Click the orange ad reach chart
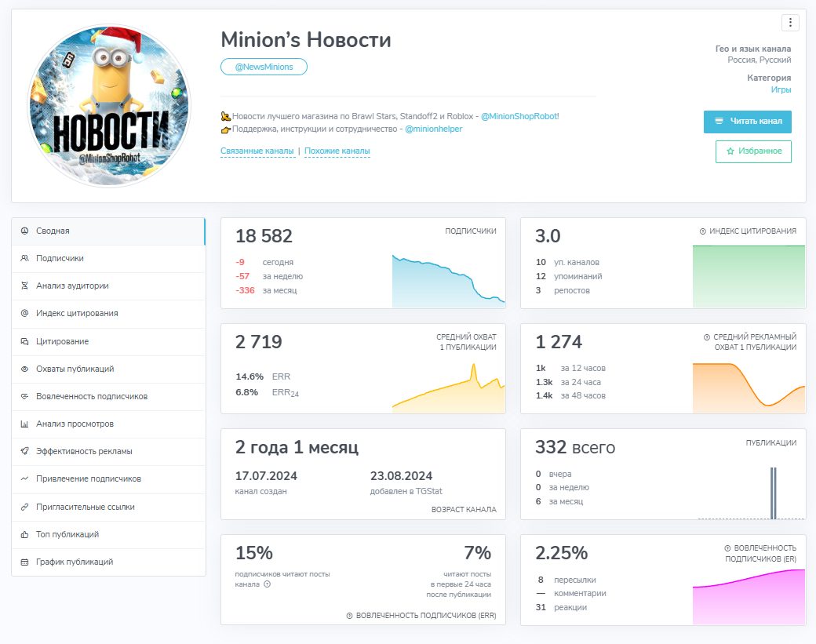Screen dimensions: 816x644 point(749,388)
